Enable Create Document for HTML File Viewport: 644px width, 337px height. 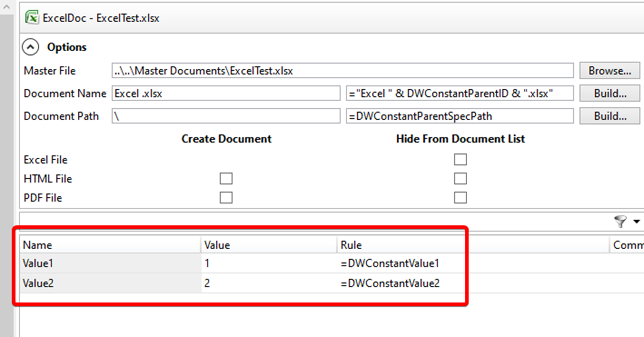pyautogui.click(x=226, y=178)
